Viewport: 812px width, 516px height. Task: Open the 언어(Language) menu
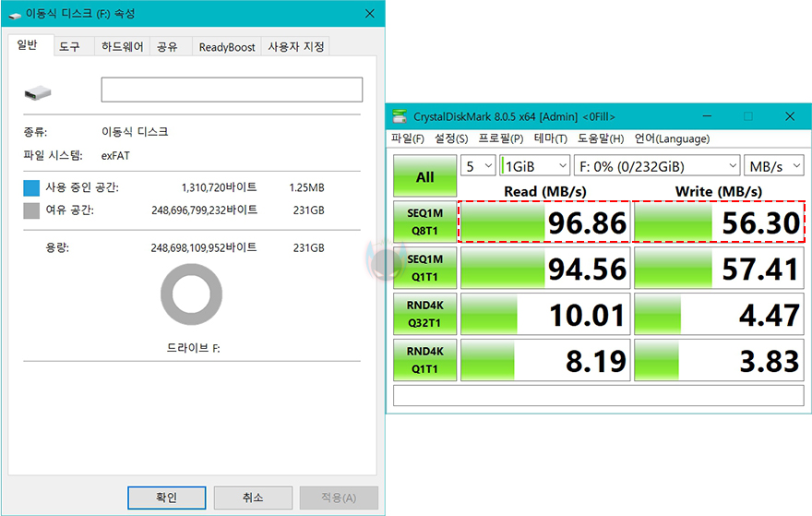tap(672, 138)
